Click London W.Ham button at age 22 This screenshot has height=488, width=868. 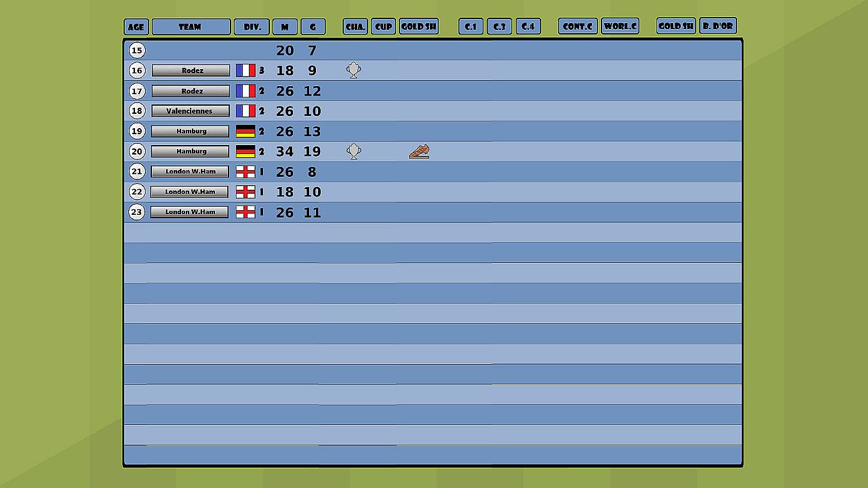189,192
